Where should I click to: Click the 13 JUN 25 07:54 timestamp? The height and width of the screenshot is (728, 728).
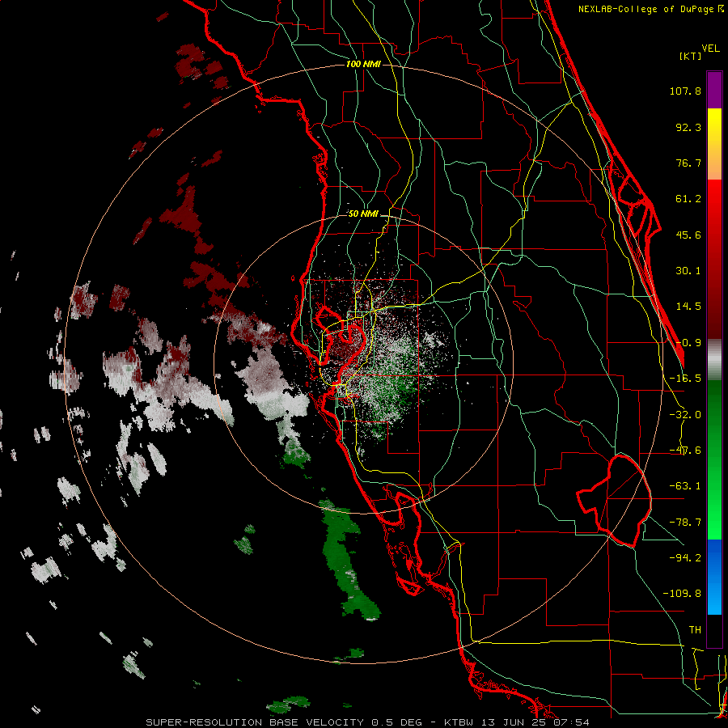click(x=534, y=722)
